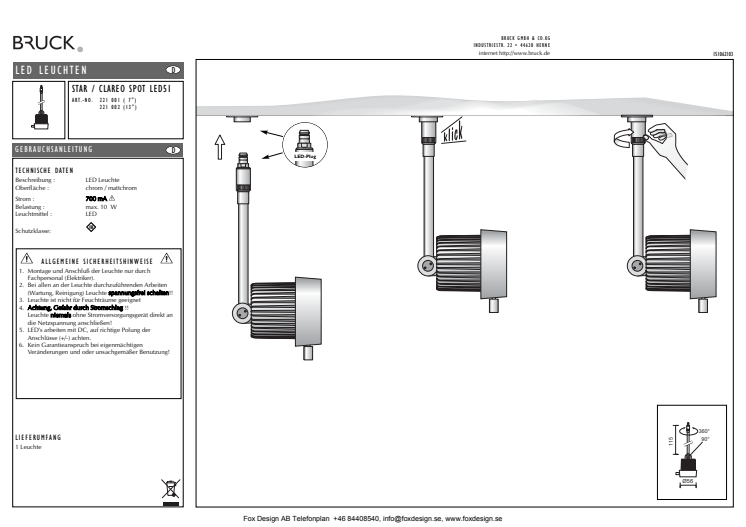Click the product thumbnail of the spot lamp

(39, 109)
